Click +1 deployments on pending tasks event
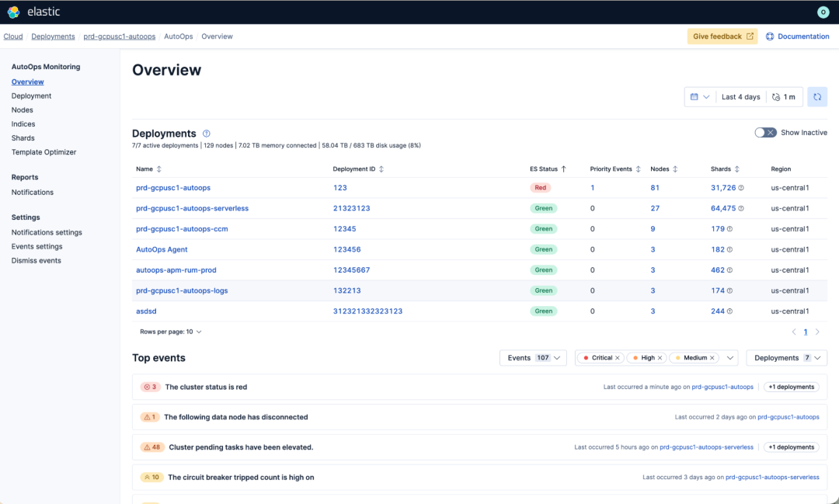Image resolution: width=839 pixels, height=504 pixels. tap(792, 447)
